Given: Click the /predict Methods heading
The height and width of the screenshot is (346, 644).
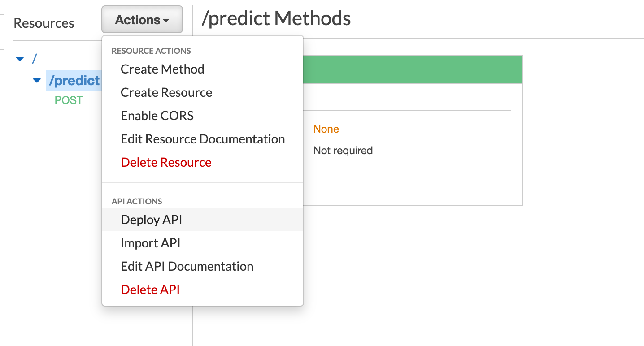Looking at the screenshot, I should (276, 19).
